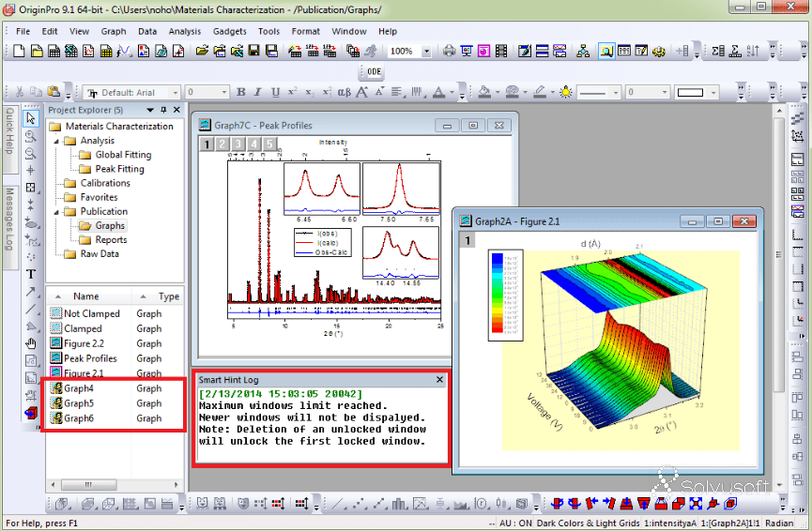
Task: Click the Import Wizard toolbar icon
Action: 295,51
